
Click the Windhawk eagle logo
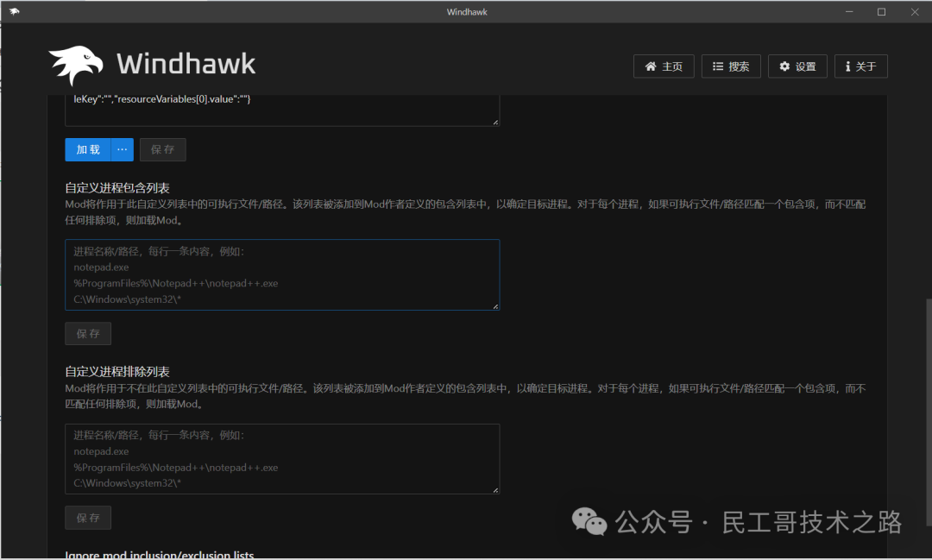pos(75,65)
